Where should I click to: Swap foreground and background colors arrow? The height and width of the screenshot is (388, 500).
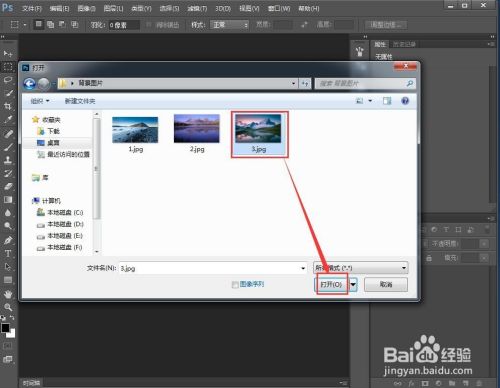(x=12, y=318)
